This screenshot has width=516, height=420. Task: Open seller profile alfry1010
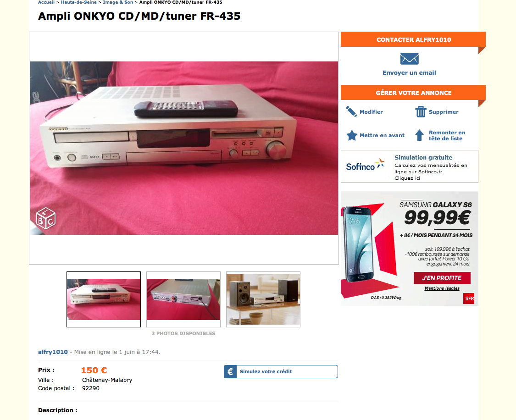tap(53, 352)
